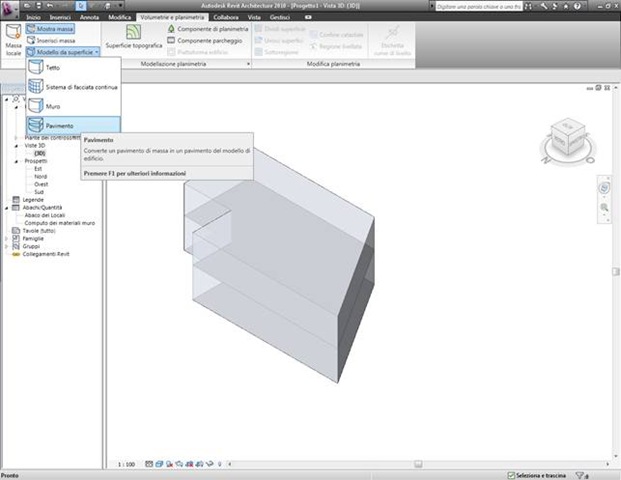Open the Sud elevation in browser
This screenshot has height=480, width=621.
(x=39, y=192)
